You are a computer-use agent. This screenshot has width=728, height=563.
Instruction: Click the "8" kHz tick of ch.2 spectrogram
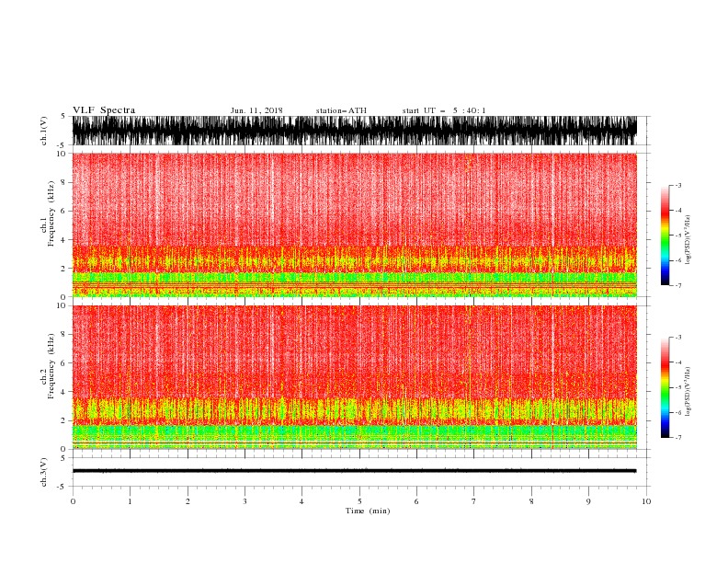tap(64, 335)
